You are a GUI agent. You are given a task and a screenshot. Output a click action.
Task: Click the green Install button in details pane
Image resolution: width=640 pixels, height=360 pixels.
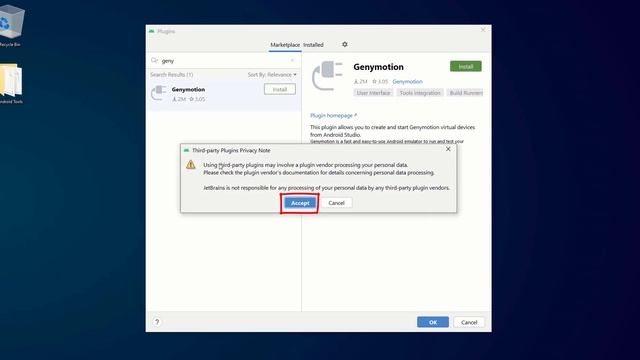tap(466, 67)
